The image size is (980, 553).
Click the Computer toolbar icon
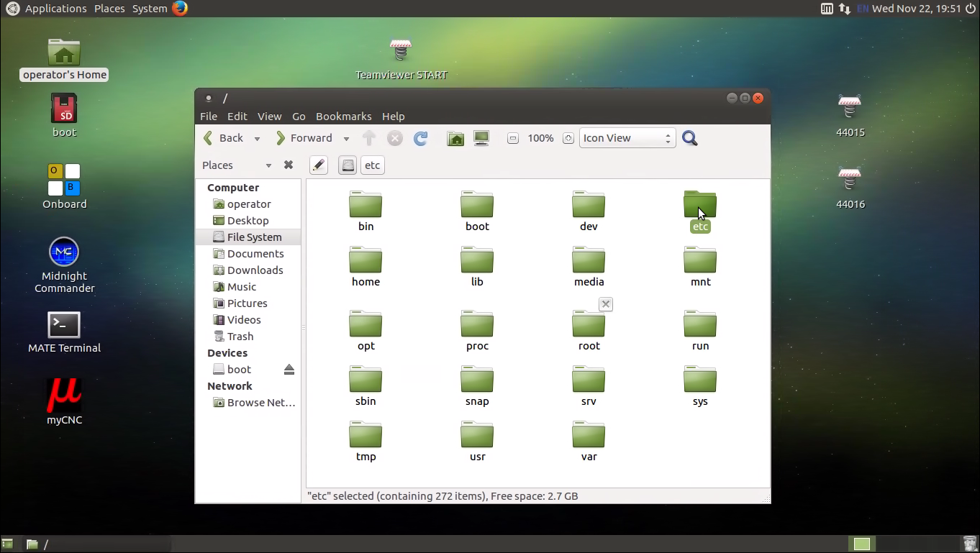click(x=481, y=138)
